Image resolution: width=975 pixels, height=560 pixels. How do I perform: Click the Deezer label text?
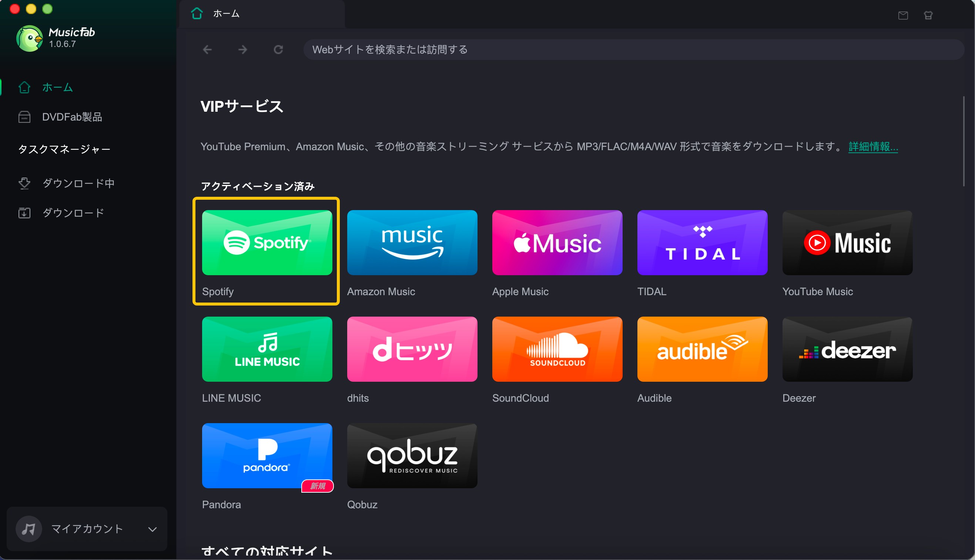click(x=799, y=398)
